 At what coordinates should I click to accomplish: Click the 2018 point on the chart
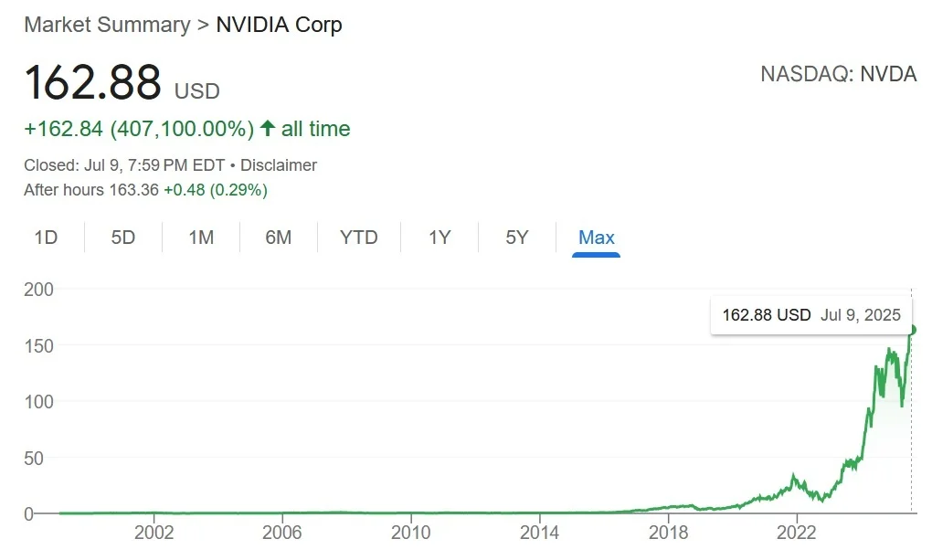(670, 505)
